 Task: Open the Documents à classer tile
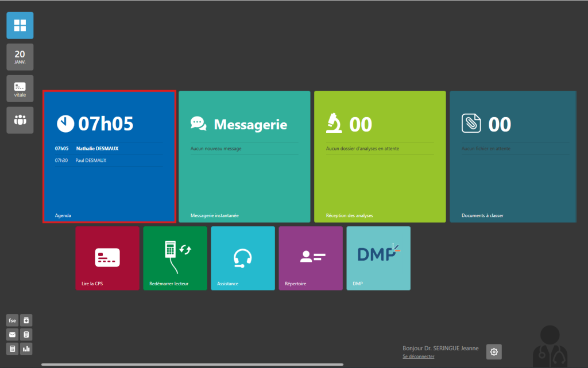513,156
